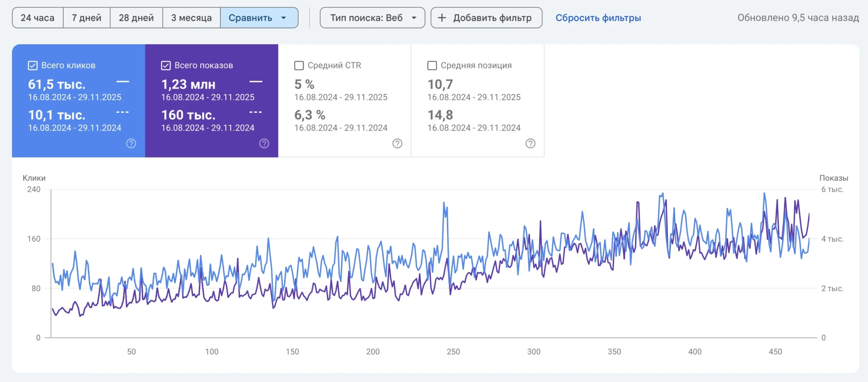Click dashed line legend in Всего показов
868x382 pixels.
256,112
